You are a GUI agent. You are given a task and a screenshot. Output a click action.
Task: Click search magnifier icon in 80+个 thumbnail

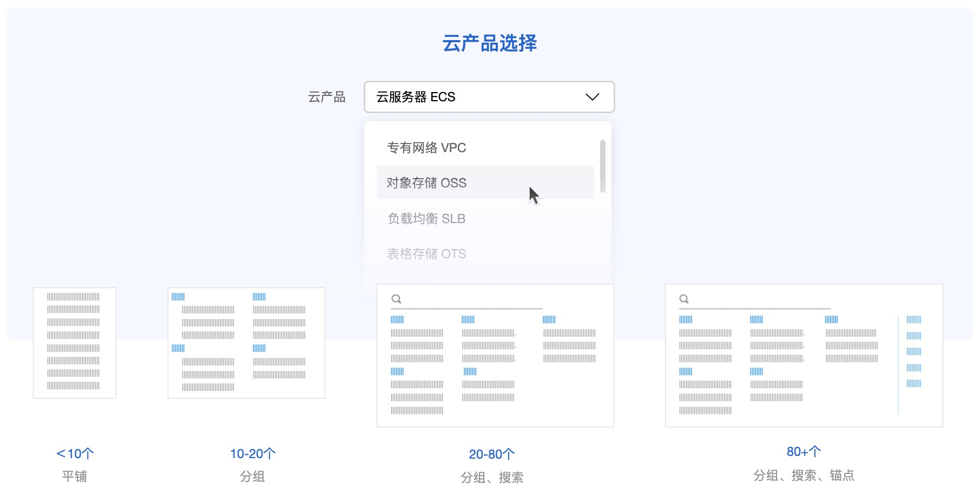684,299
